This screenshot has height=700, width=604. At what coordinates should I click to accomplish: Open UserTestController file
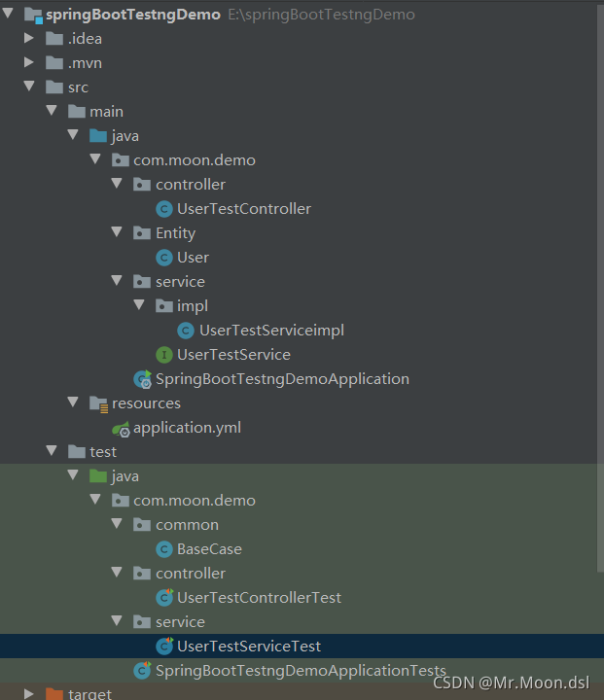244,209
